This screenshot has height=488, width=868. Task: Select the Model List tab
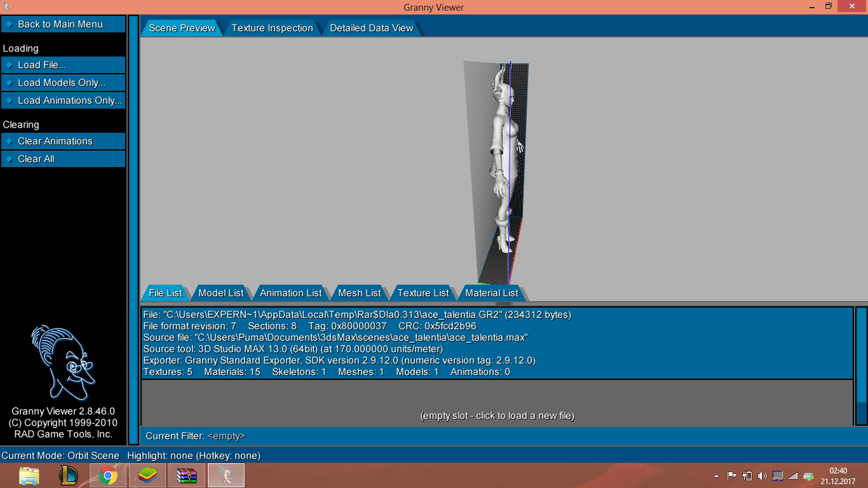click(220, 293)
